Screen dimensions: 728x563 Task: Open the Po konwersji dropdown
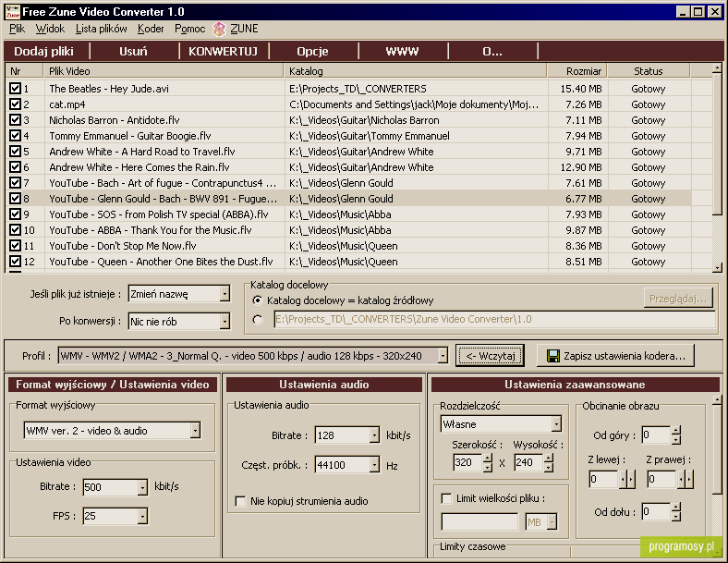[224, 322]
